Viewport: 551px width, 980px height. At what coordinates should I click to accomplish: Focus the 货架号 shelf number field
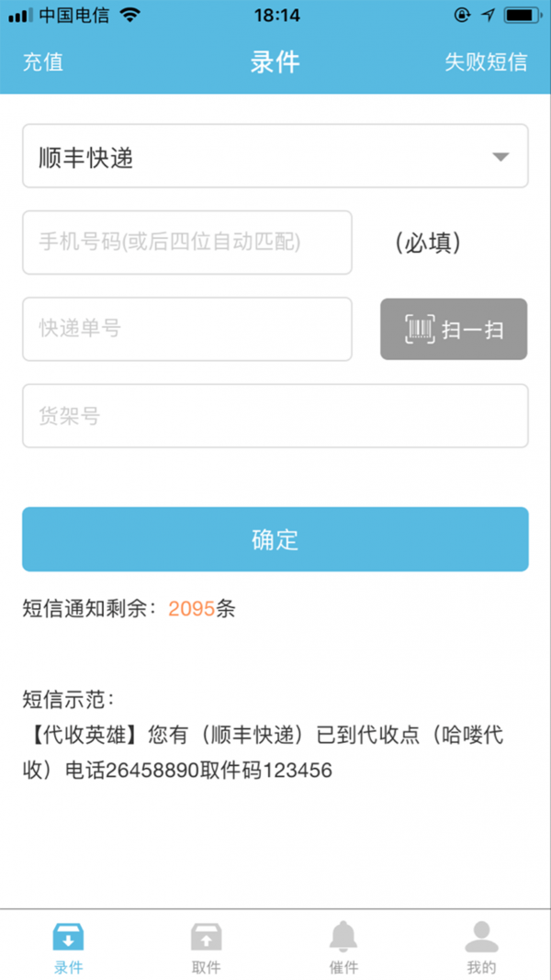pyautogui.click(x=275, y=416)
